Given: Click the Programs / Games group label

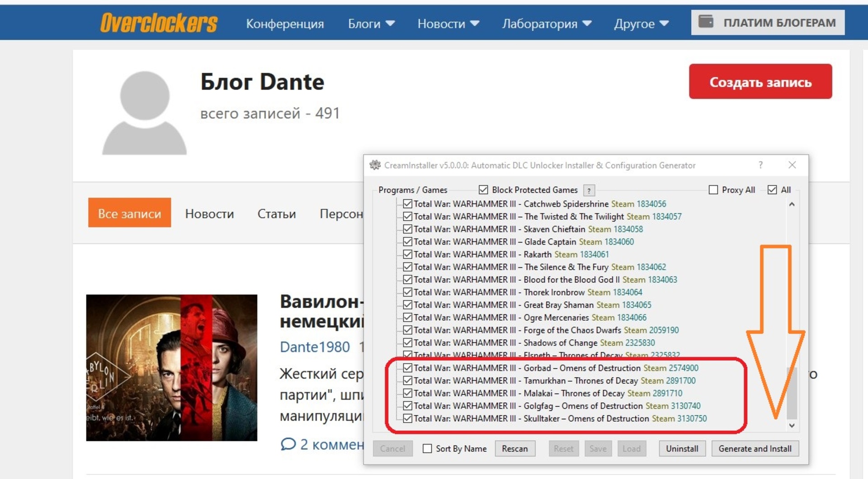Looking at the screenshot, I should point(413,190).
